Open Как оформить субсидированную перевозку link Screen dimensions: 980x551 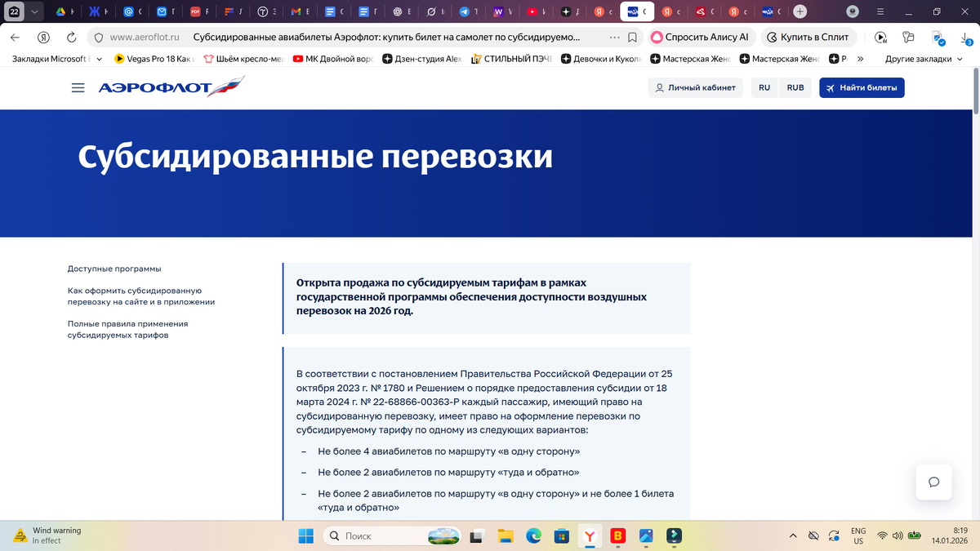141,296
